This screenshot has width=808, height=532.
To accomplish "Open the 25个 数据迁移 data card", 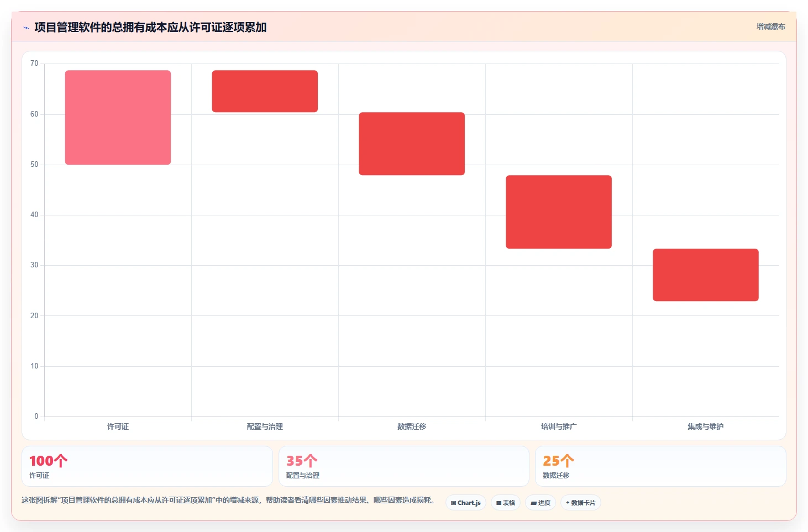I will (660, 466).
